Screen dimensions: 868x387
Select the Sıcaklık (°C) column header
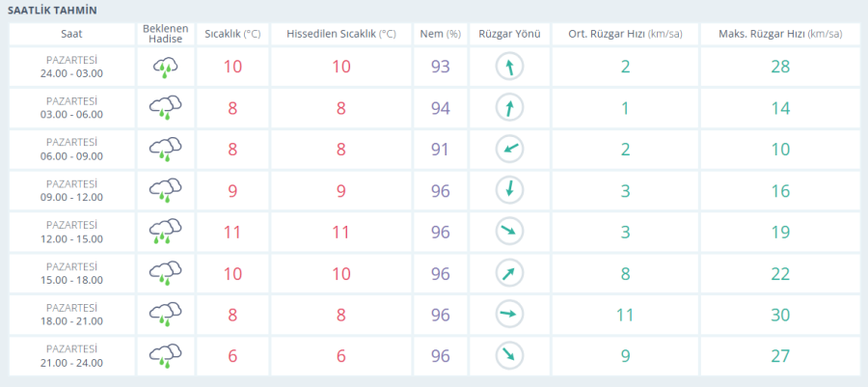tap(232, 34)
